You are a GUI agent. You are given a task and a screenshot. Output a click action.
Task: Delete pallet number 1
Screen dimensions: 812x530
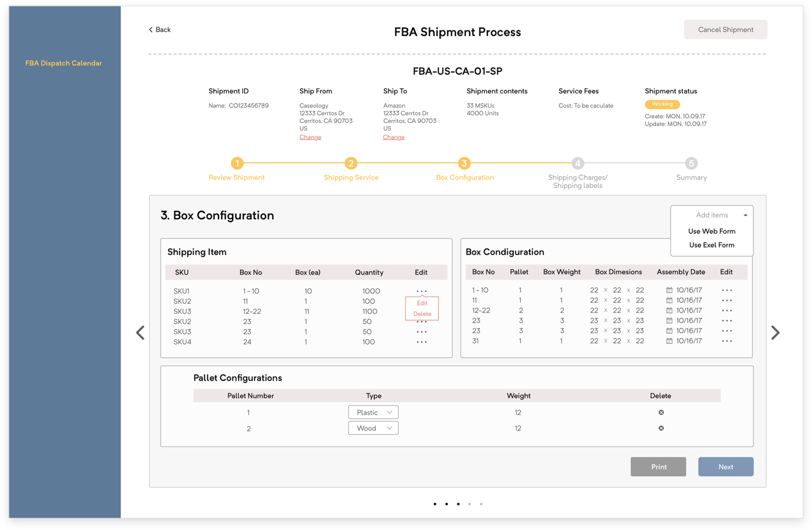661,412
